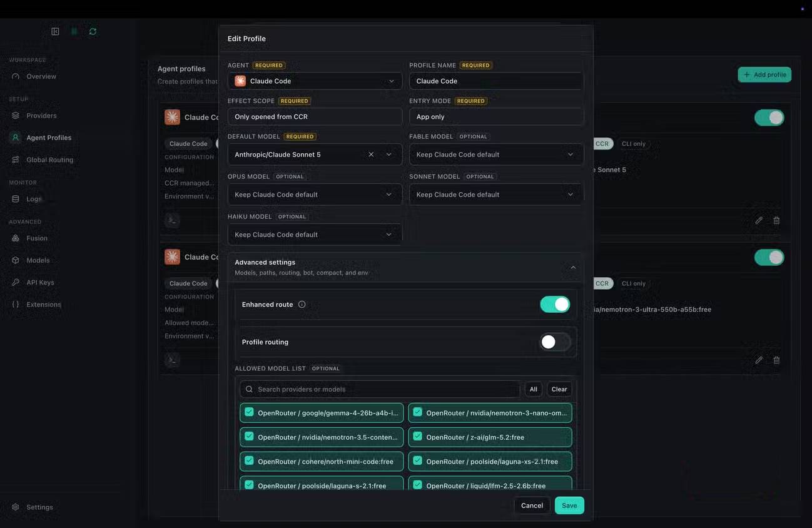812x528 pixels.
Task: Open the Logs page
Action: tap(34, 199)
